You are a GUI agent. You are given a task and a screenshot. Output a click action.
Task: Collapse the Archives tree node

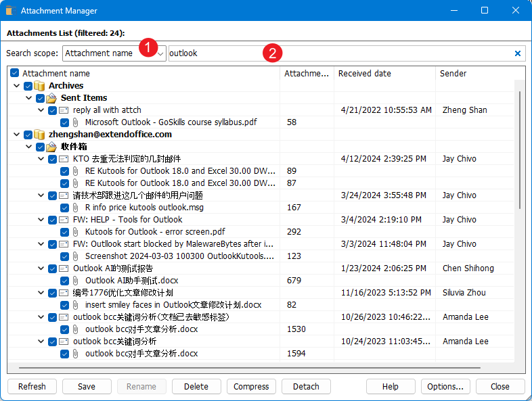click(16, 86)
